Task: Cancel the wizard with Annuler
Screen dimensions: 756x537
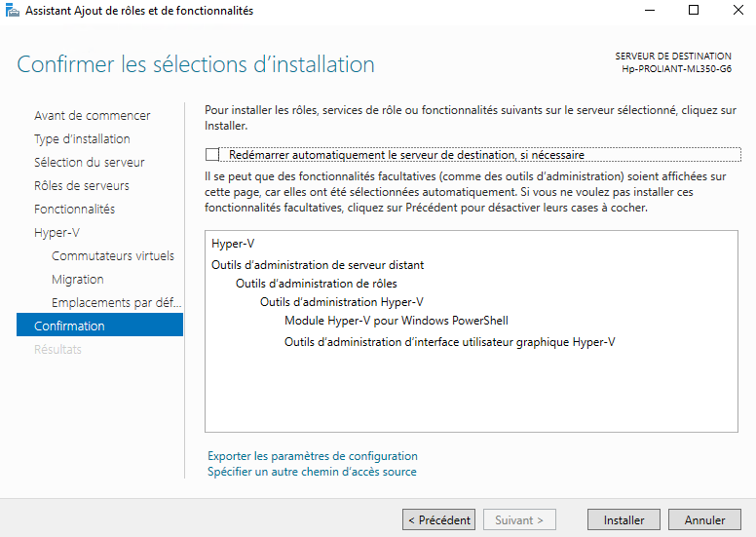Action: 704,520
